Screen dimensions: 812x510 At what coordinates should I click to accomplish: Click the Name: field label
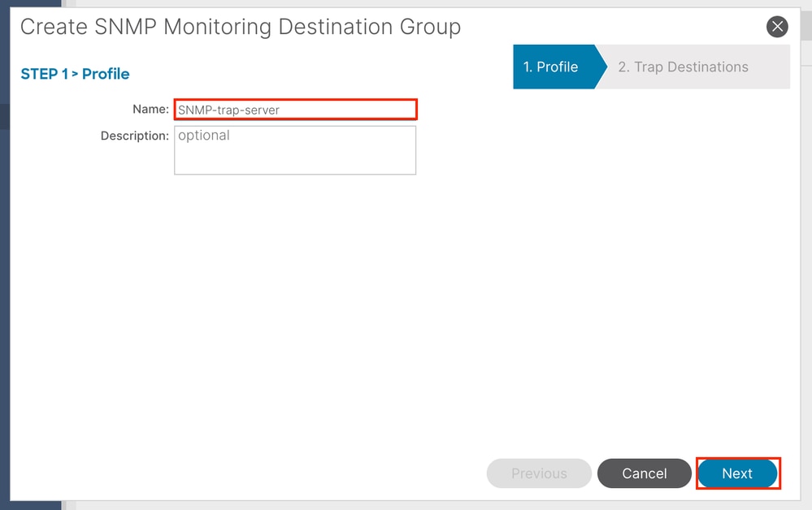pyautogui.click(x=150, y=109)
